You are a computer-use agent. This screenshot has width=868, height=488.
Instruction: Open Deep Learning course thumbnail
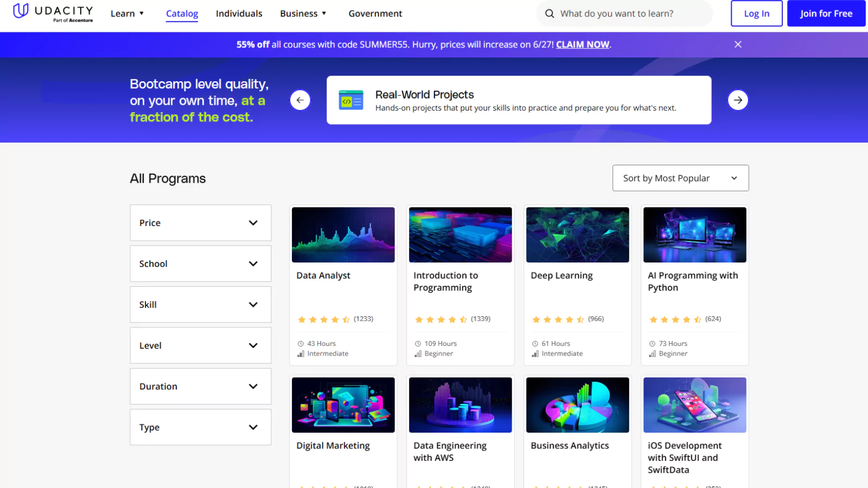tap(578, 235)
